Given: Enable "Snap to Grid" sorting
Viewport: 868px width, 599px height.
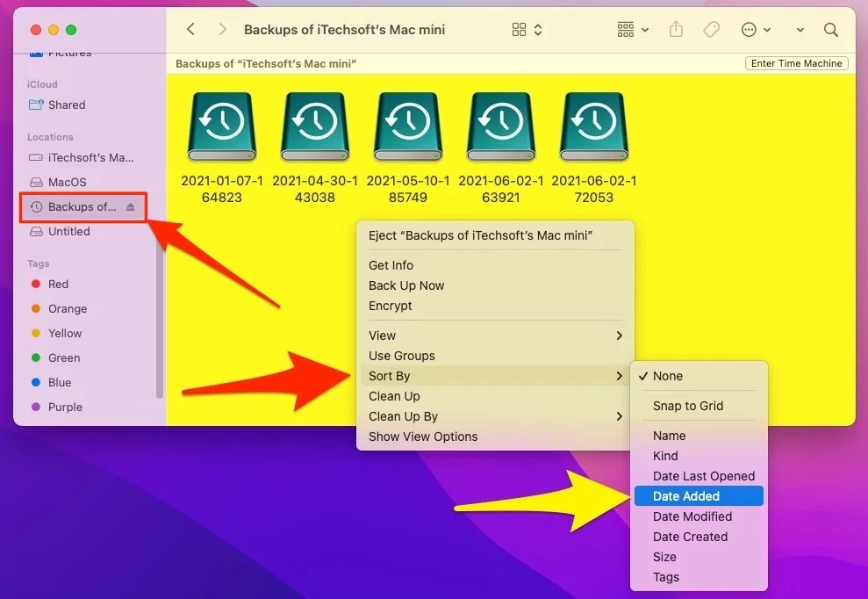Looking at the screenshot, I should tap(688, 406).
